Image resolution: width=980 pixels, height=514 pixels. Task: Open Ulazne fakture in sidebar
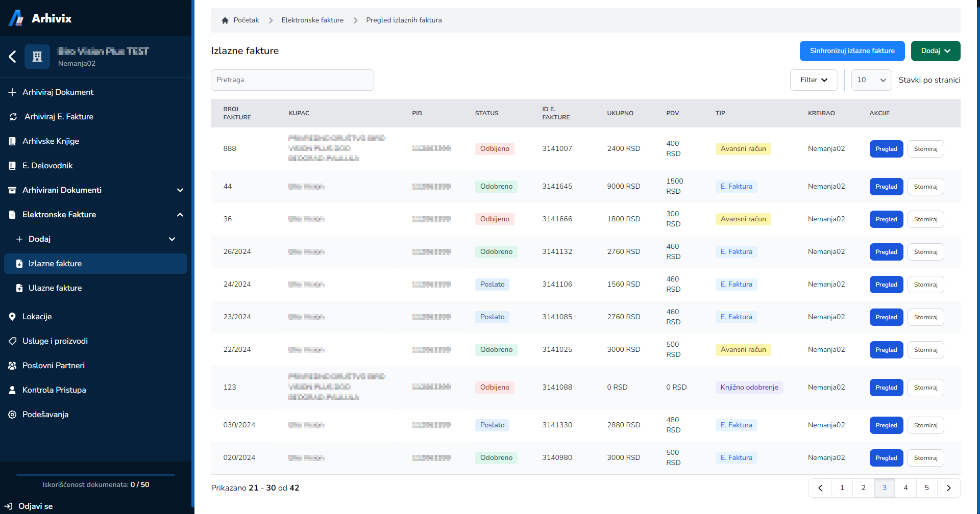click(55, 288)
